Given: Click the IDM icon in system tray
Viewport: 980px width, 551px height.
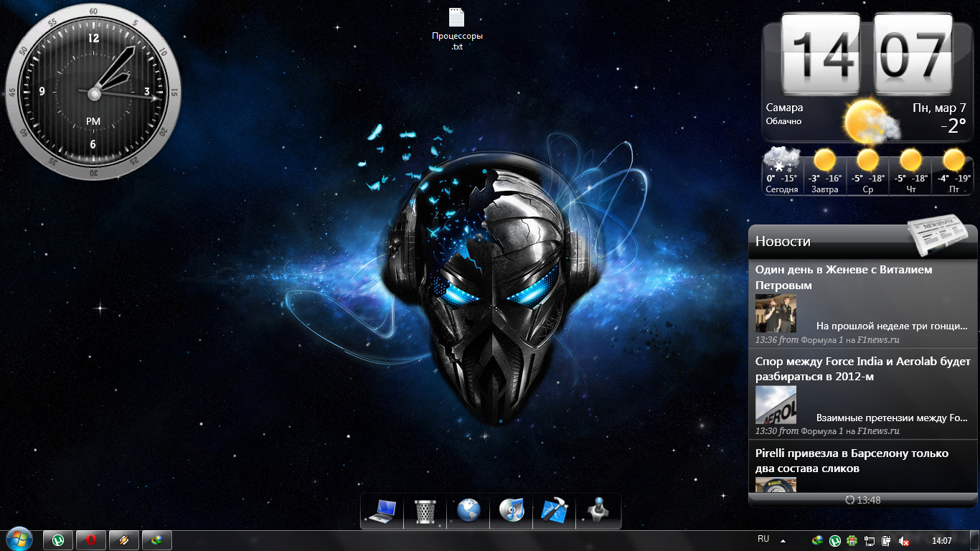Looking at the screenshot, I should pos(817,541).
